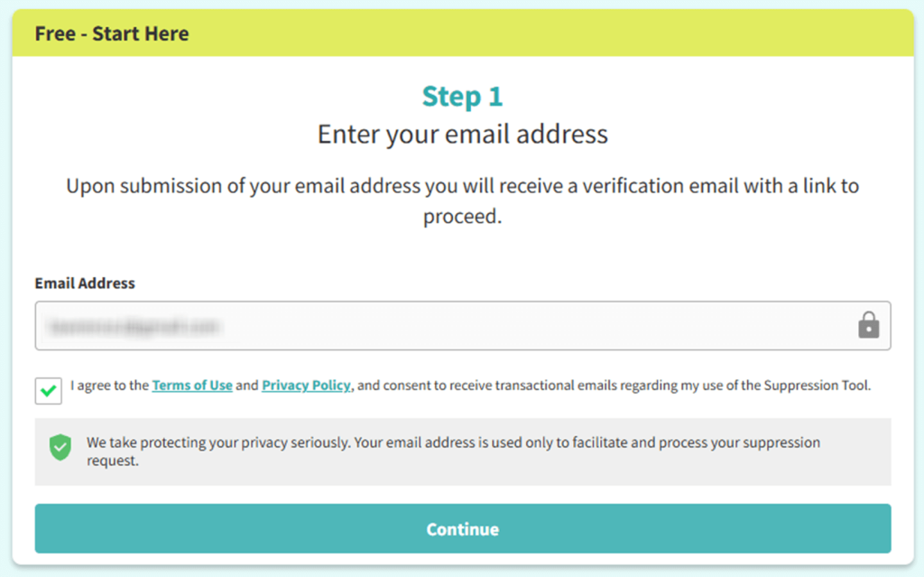Screen dimensions: 924x577
Task: Open the Privacy Policy link
Action: click(306, 386)
